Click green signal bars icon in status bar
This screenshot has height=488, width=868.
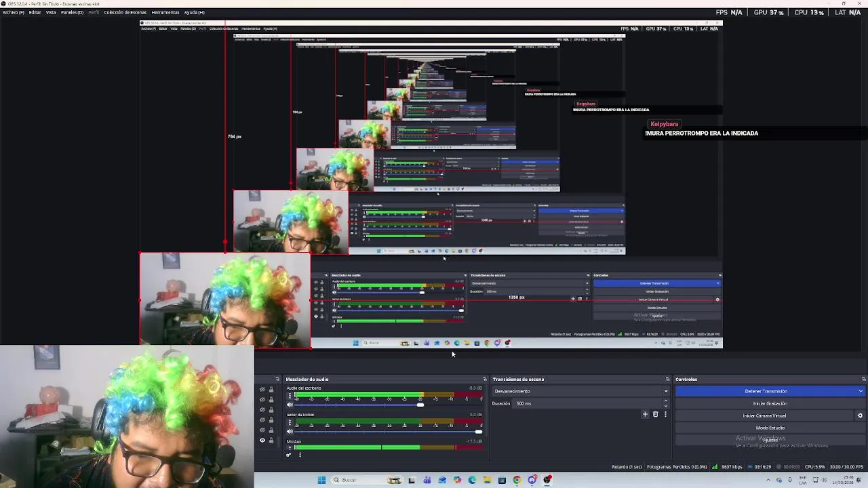pyautogui.click(x=715, y=466)
